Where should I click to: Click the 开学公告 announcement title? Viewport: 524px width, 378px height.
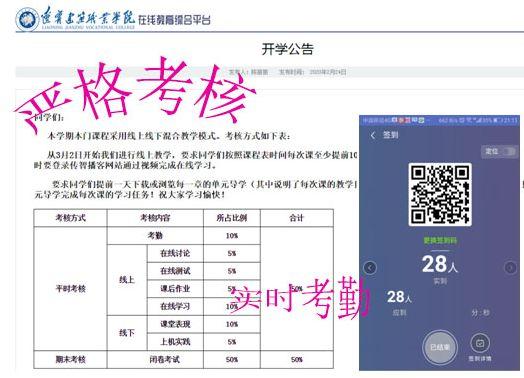click(288, 49)
